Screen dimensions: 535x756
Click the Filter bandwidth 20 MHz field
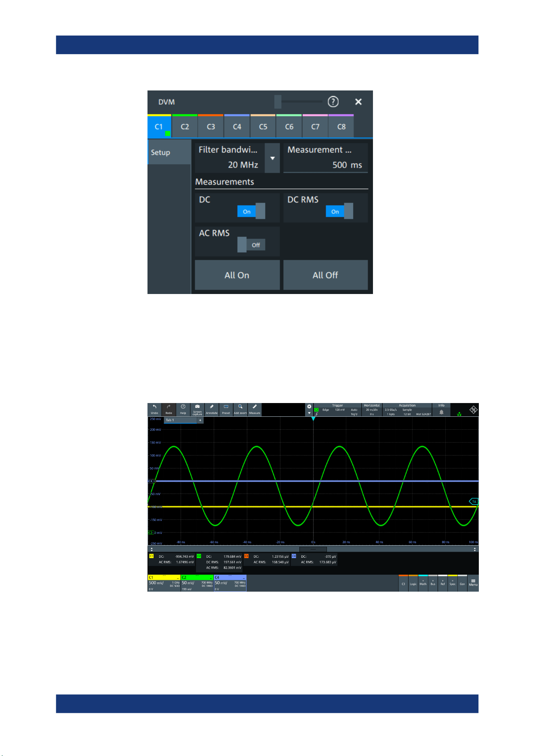click(x=230, y=158)
